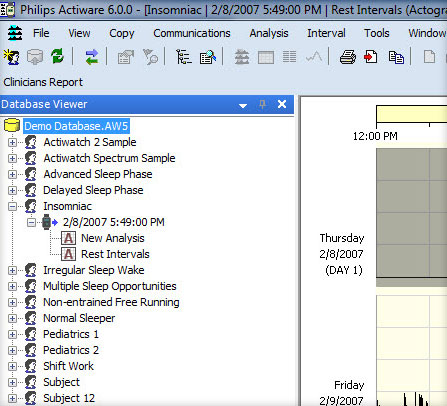This screenshot has height=406, width=447.
Task: Select Demo Database.AW5 root item
Action: click(76, 126)
